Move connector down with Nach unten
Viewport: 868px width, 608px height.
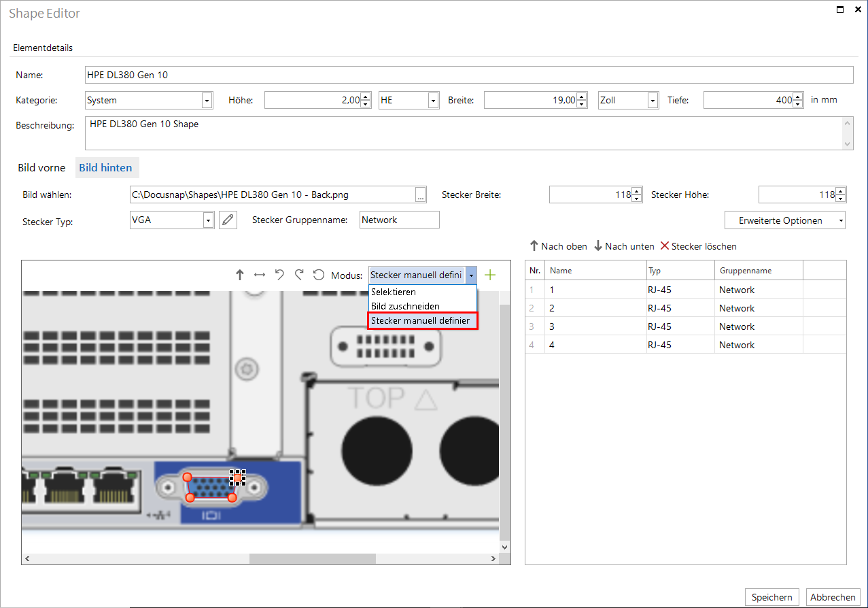tap(624, 246)
